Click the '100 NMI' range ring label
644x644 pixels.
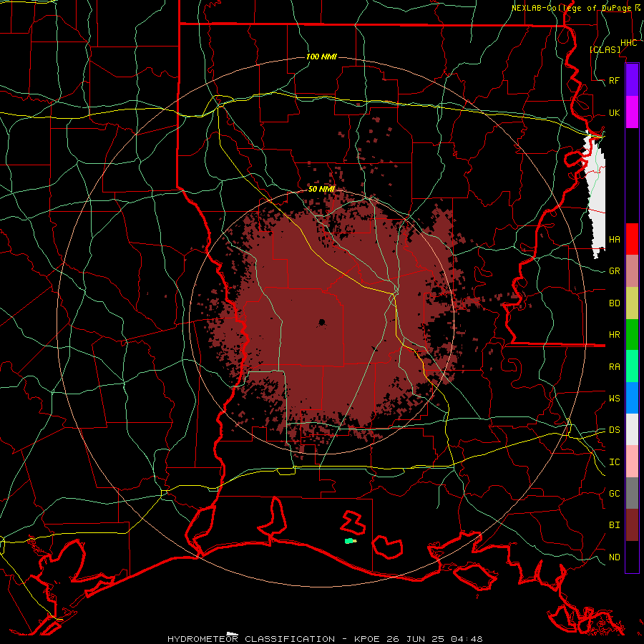pos(321,57)
